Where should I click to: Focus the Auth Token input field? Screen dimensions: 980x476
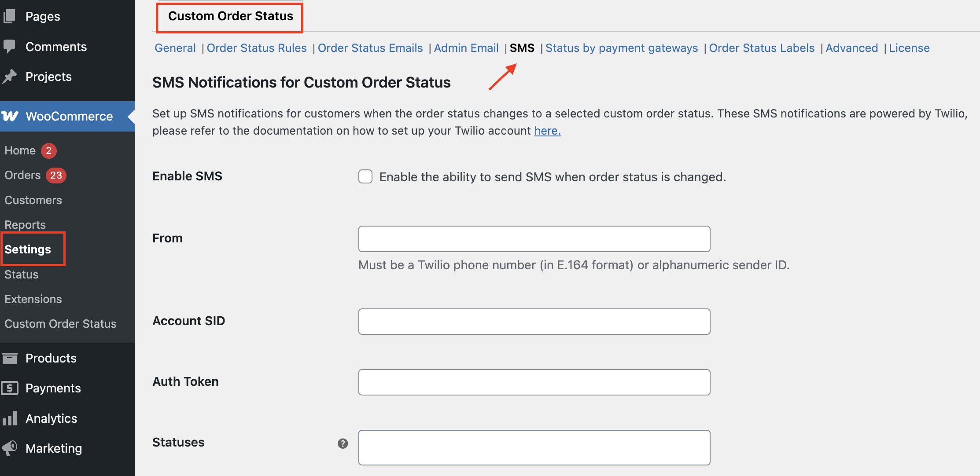[x=534, y=382]
